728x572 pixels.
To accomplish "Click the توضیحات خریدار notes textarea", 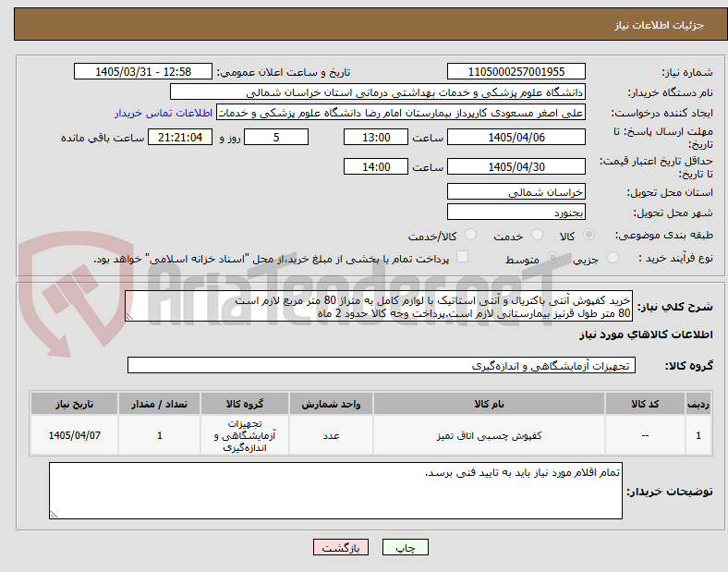I will pos(335,491).
